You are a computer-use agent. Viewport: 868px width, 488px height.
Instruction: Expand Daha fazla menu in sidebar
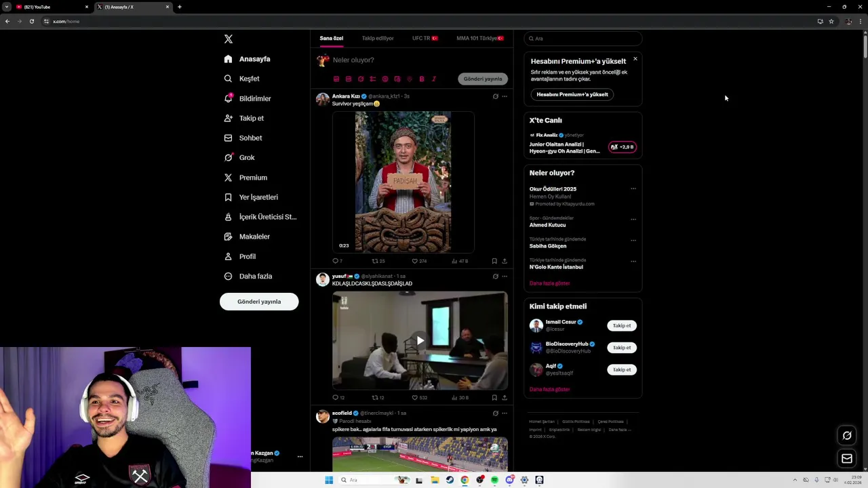tap(248, 277)
